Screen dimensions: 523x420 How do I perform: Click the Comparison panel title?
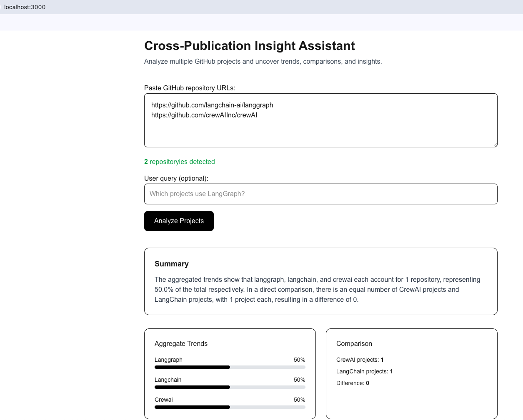point(354,344)
